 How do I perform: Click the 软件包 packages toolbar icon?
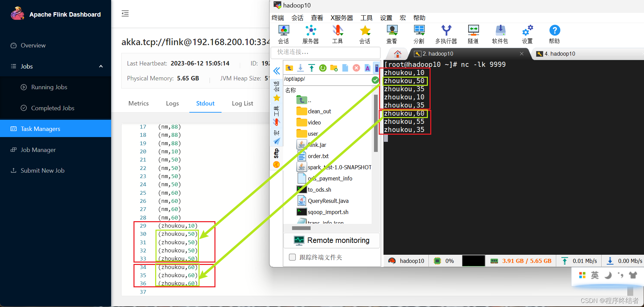point(500,34)
